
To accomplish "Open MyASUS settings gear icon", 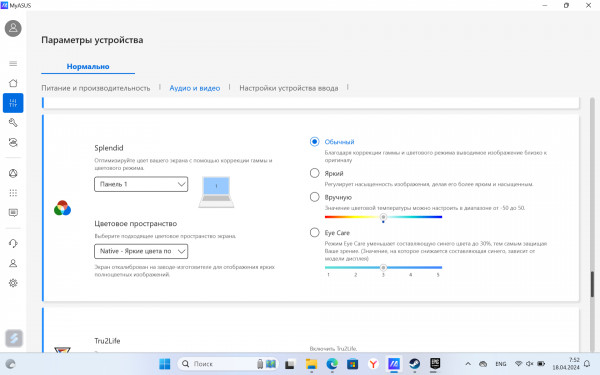I will (x=13, y=283).
